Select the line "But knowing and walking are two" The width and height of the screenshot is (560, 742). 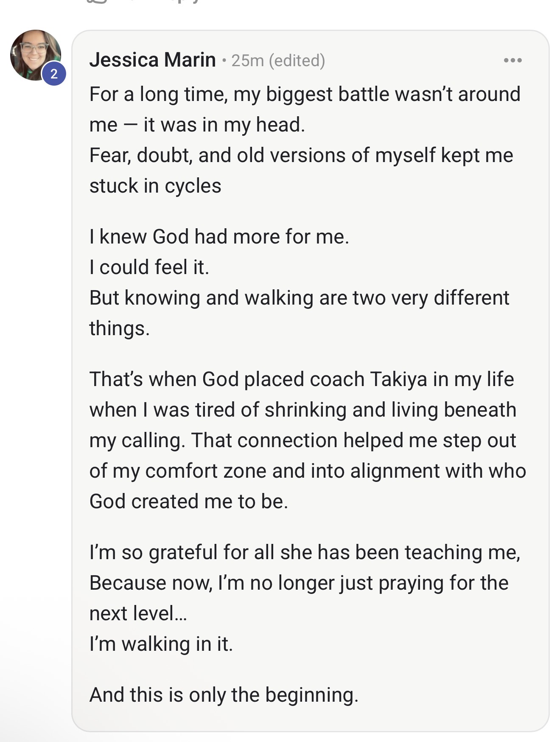pyautogui.click(x=299, y=298)
